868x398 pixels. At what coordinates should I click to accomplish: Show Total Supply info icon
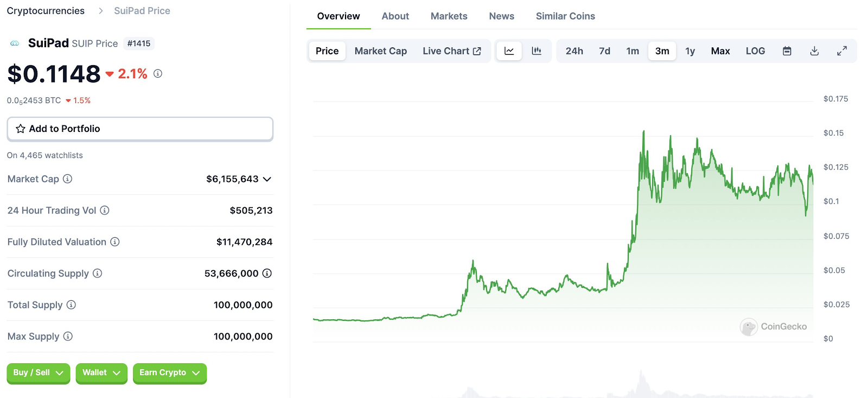(x=71, y=305)
